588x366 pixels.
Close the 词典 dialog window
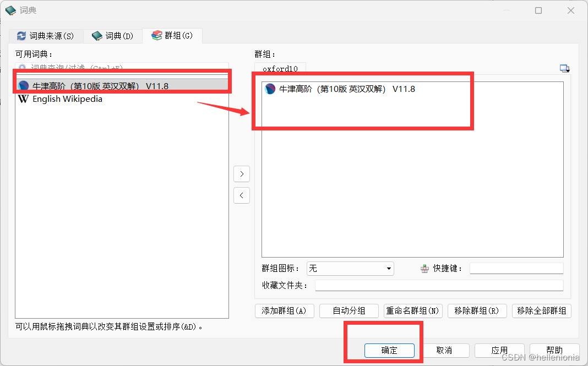pyautogui.click(x=571, y=10)
